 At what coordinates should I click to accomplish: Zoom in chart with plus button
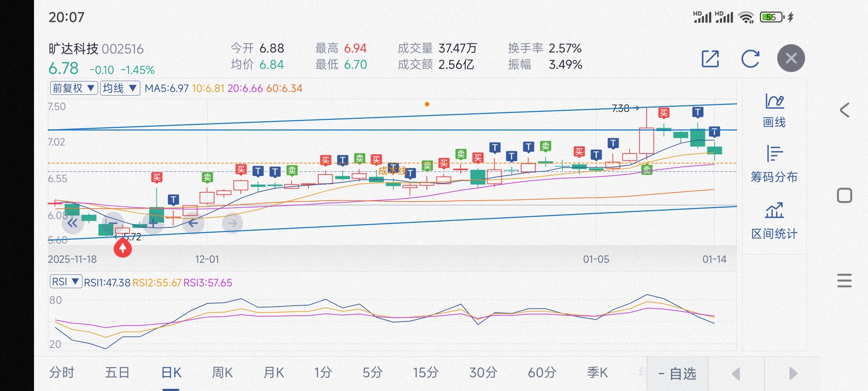click(153, 223)
